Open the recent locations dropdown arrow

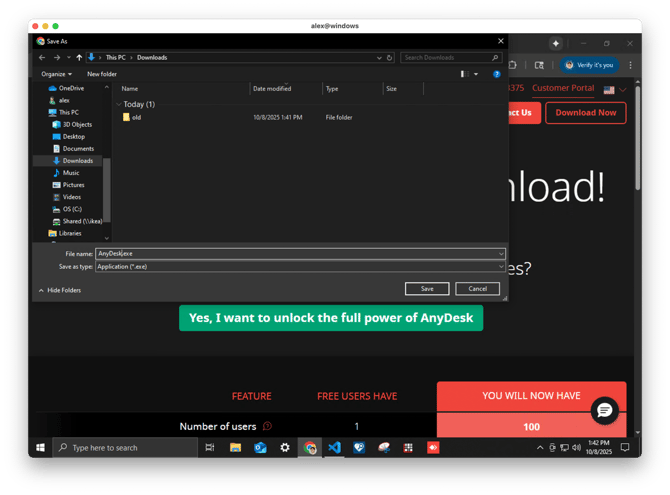tap(68, 57)
